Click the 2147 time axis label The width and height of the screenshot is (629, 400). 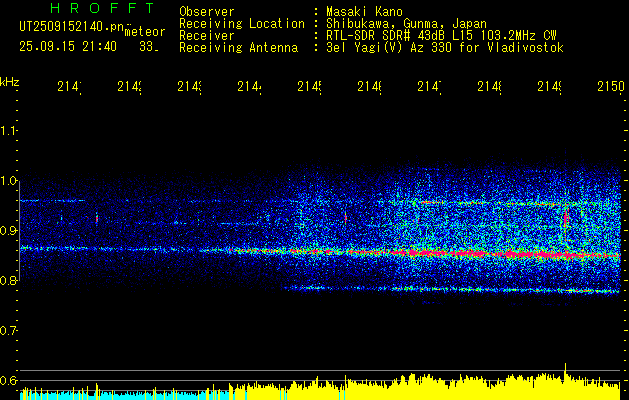tap(429, 87)
